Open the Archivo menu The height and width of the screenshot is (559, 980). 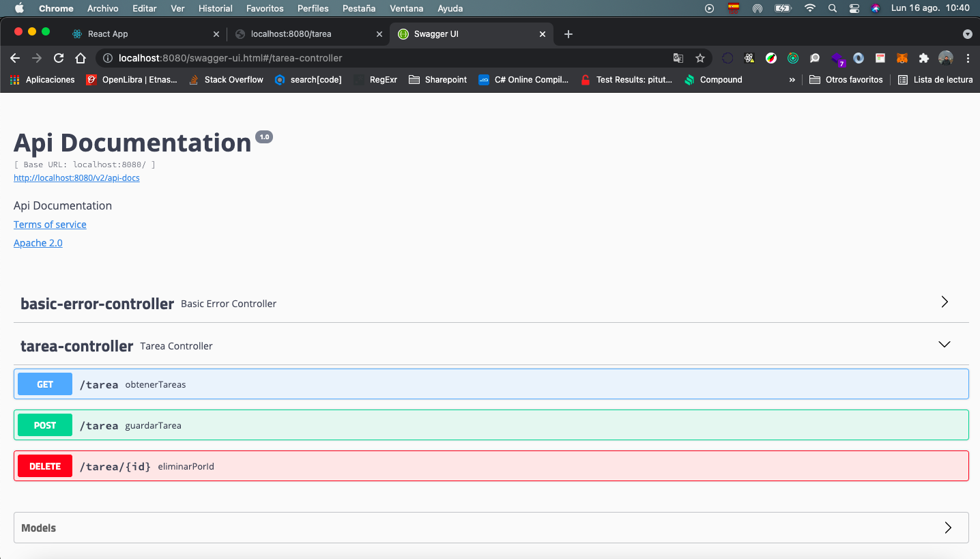click(103, 8)
